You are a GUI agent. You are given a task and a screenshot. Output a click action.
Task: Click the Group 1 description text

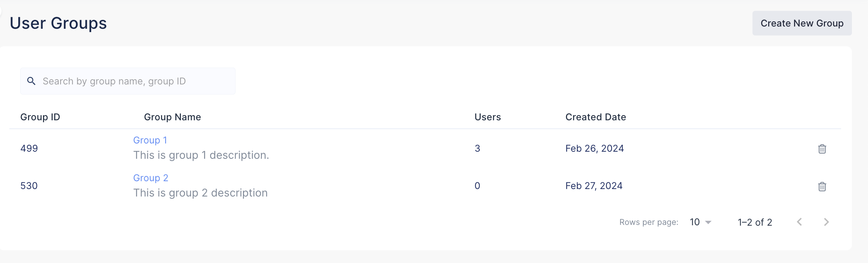(x=201, y=155)
